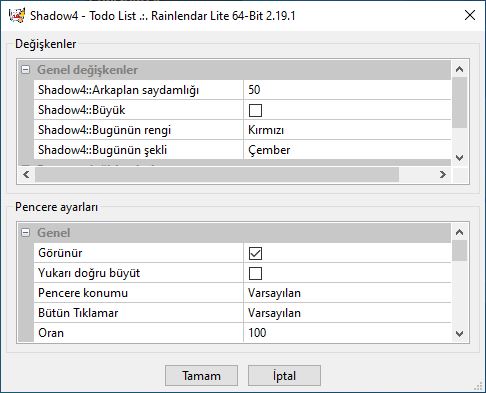This screenshot has width=486, height=393.
Task: Click the İptal button
Action: pos(284,376)
